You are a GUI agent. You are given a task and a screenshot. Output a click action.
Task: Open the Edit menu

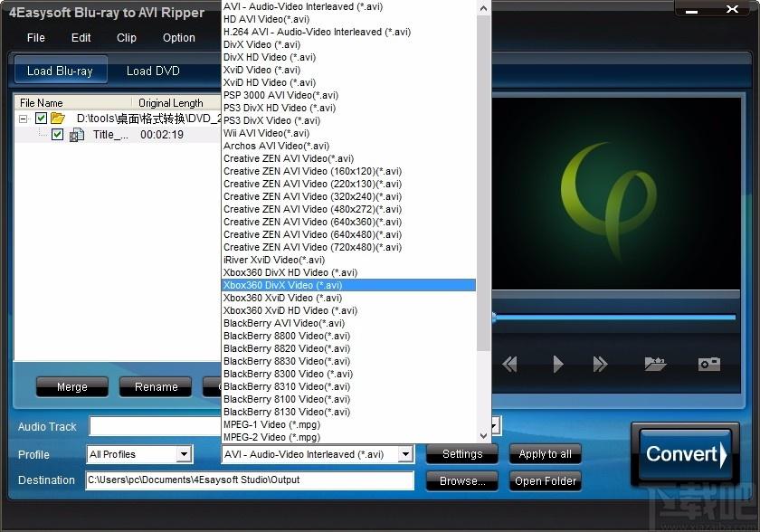[x=81, y=38]
